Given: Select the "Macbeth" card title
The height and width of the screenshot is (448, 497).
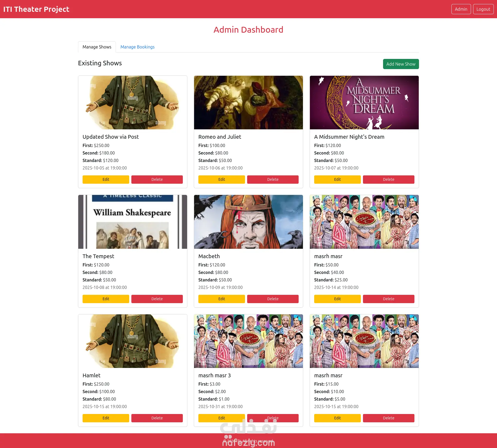Looking at the screenshot, I should 209,256.
